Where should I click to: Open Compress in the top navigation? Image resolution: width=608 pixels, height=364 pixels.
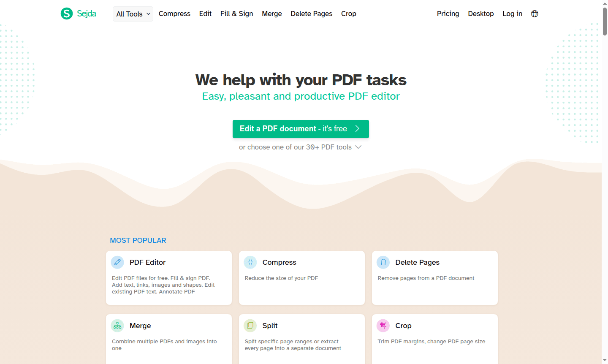coord(174,14)
